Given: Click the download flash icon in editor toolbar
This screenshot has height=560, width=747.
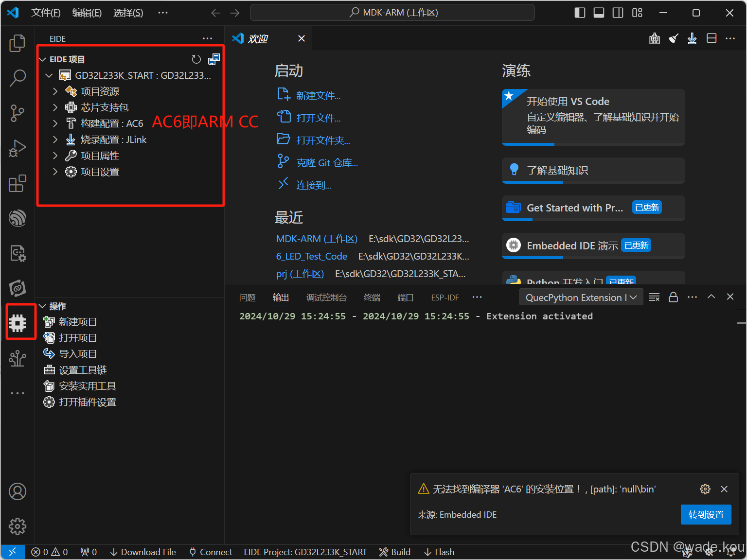Looking at the screenshot, I should point(692,38).
